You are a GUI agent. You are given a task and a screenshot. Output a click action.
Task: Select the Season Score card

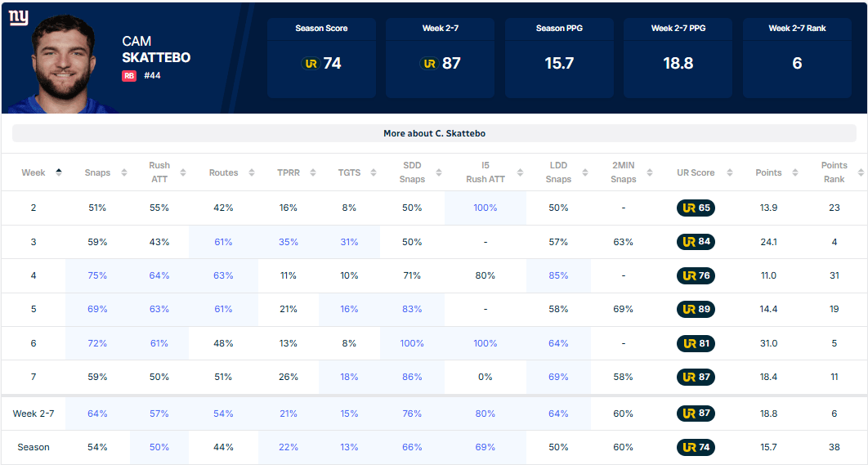coord(321,57)
